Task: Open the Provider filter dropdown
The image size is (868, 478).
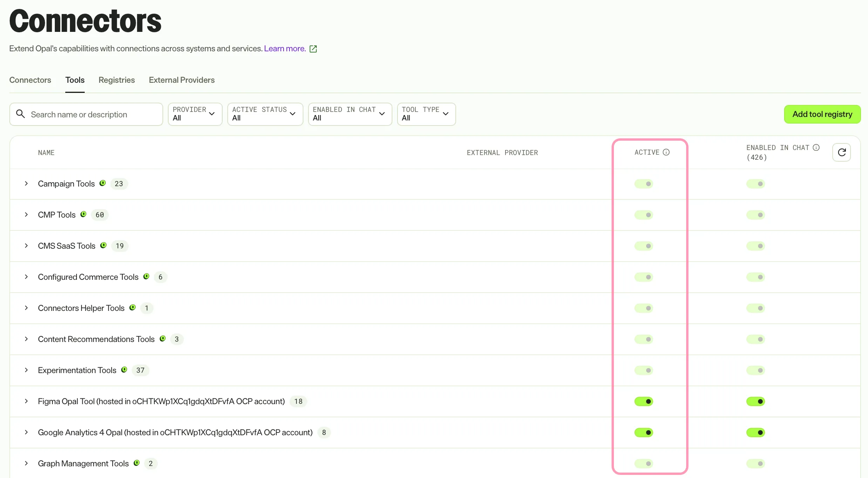Action: (195, 114)
